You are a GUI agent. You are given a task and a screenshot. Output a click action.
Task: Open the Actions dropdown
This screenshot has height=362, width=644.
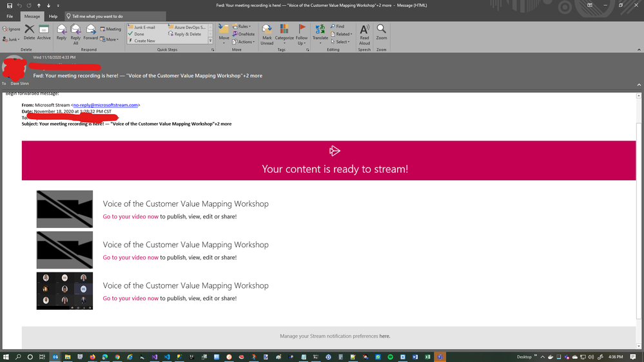pos(244,42)
